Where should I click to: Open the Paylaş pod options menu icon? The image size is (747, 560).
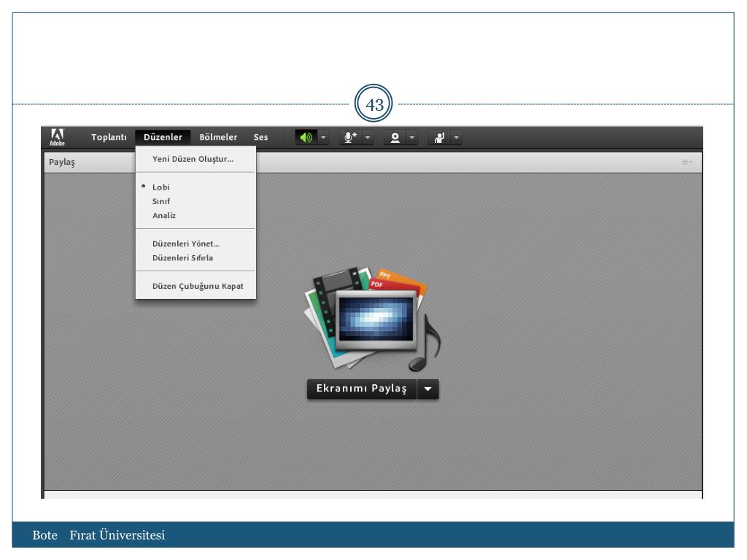click(x=687, y=162)
